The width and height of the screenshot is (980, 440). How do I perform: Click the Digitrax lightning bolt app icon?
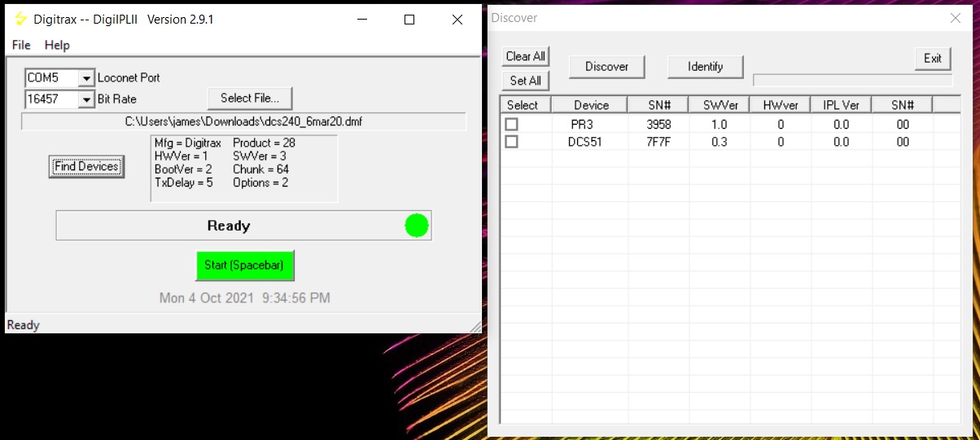pyautogui.click(x=21, y=19)
